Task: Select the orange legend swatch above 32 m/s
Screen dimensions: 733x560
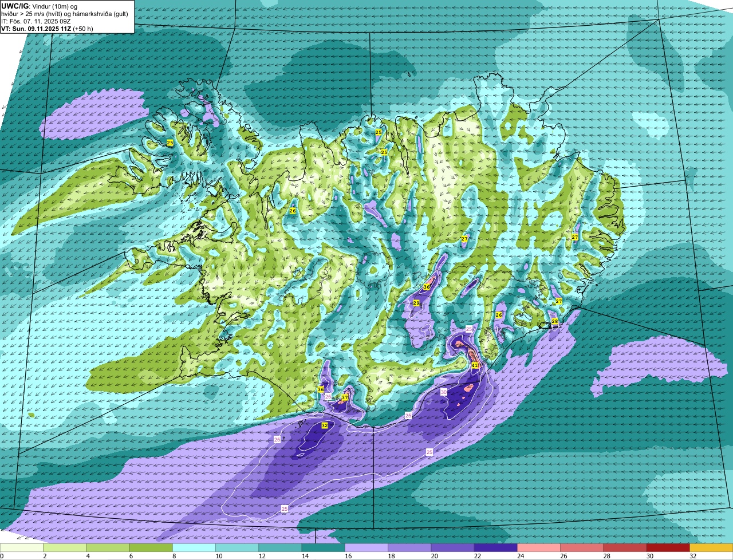Action: click(711, 548)
